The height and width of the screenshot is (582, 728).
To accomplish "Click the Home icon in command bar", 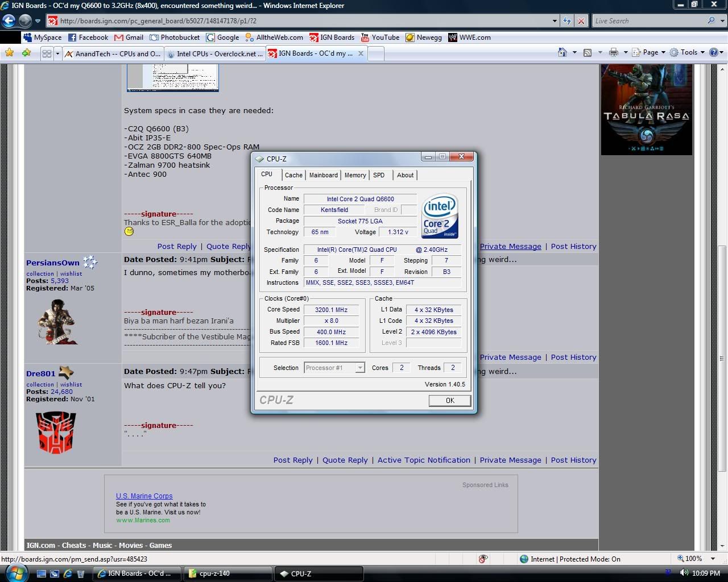I will click(562, 52).
